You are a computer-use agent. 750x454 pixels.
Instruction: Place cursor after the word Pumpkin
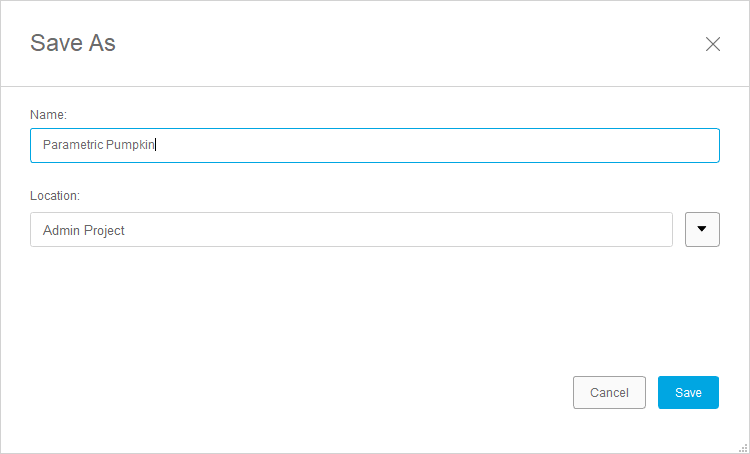pyautogui.click(x=156, y=145)
